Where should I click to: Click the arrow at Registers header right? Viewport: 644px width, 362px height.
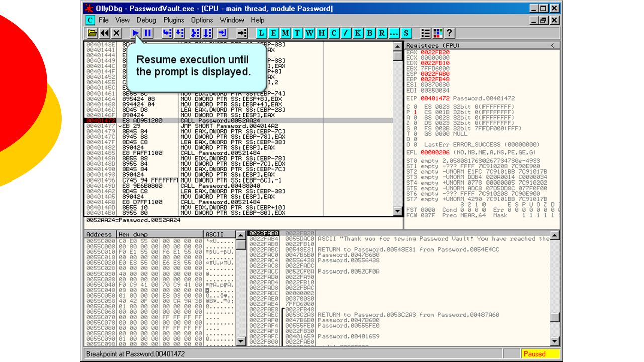(552, 46)
